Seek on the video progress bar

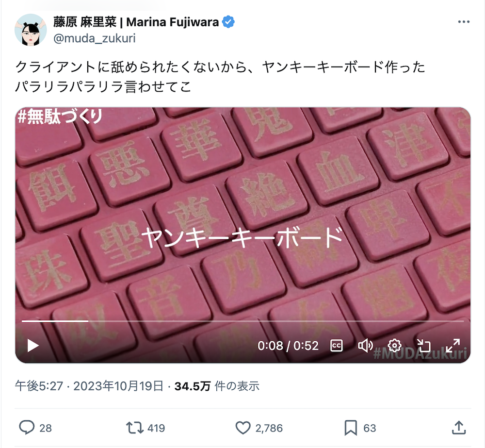pos(243,321)
